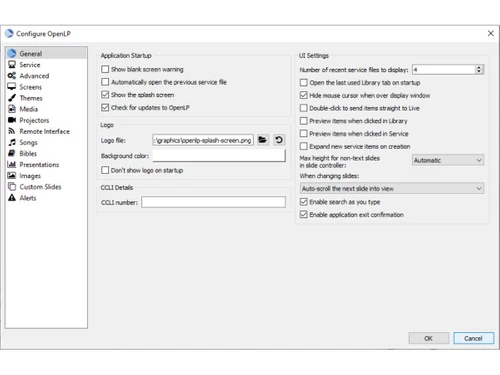Click the Presentations label in sidebar
The height and width of the screenshot is (375, 500).
click(x=39, y=165)
